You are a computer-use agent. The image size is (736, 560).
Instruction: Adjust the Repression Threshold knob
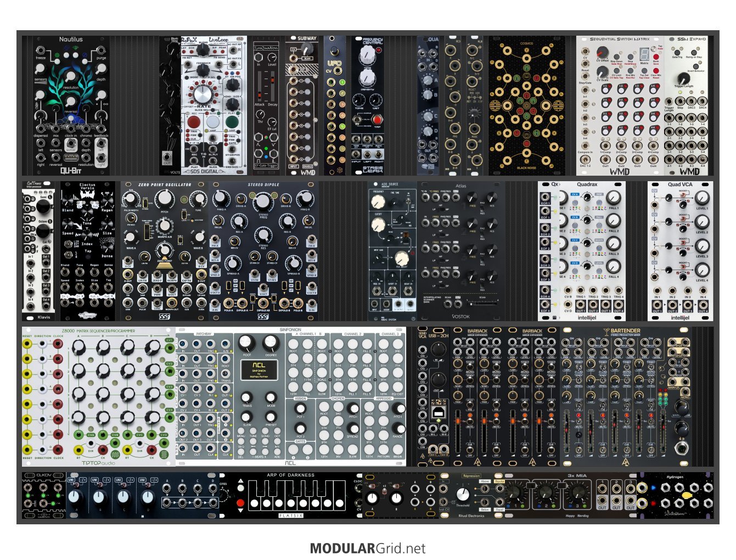pyautogui.click(x=463, y=494)
